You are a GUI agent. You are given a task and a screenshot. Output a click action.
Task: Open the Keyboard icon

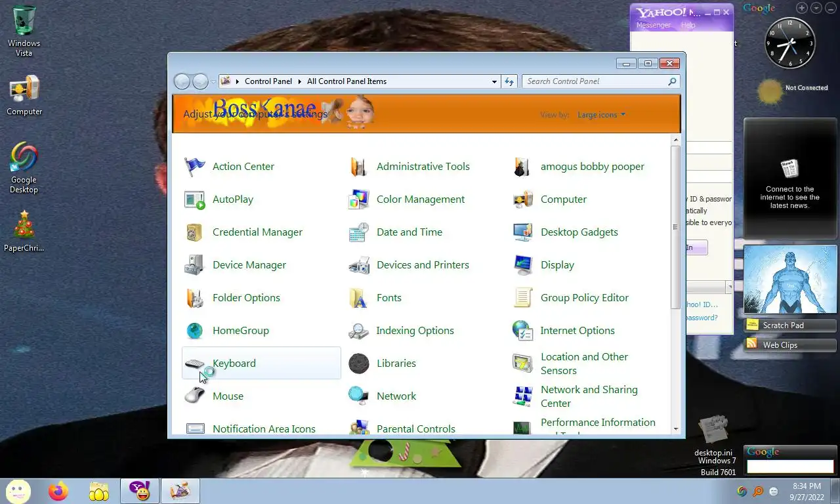(194, 364)
